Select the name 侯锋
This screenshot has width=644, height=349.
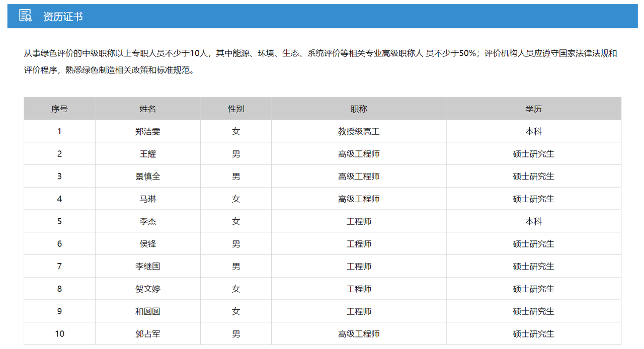148,244
